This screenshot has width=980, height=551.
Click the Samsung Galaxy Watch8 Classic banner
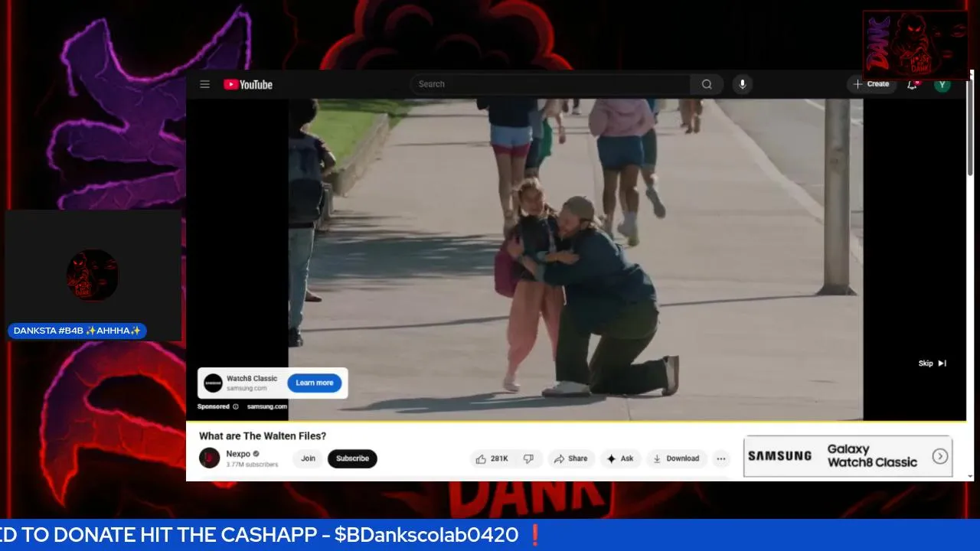coord(848,456)
